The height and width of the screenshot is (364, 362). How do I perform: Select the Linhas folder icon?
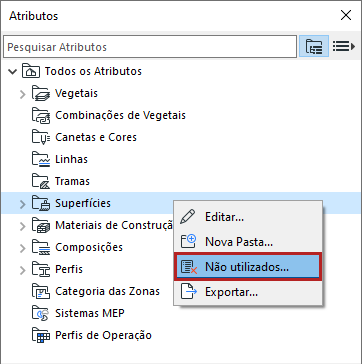point(41,159)
